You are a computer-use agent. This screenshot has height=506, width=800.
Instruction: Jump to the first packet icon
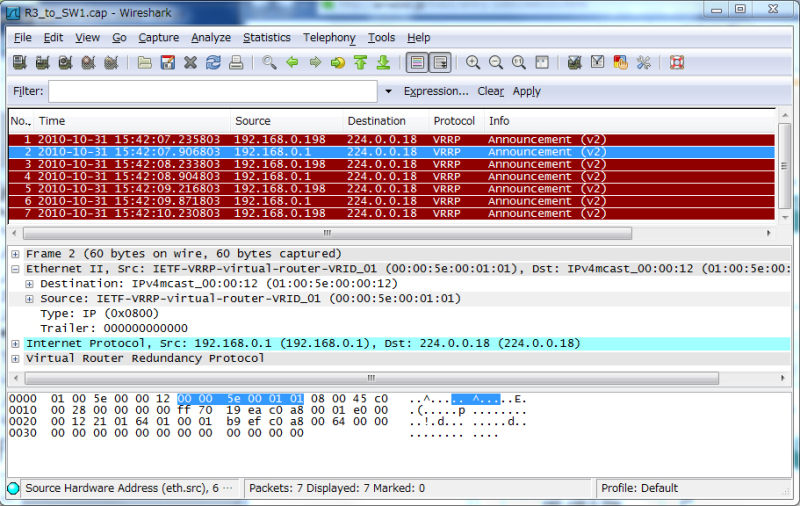[x=361, y=63]
